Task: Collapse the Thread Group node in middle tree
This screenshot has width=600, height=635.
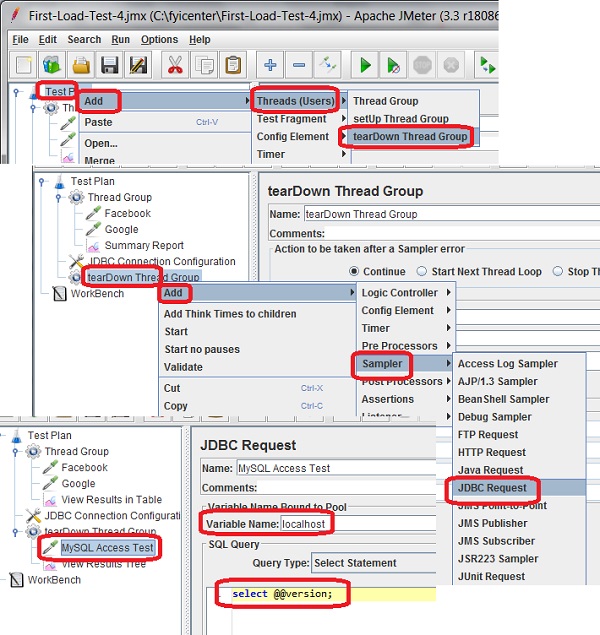Action: coord(59,198)
